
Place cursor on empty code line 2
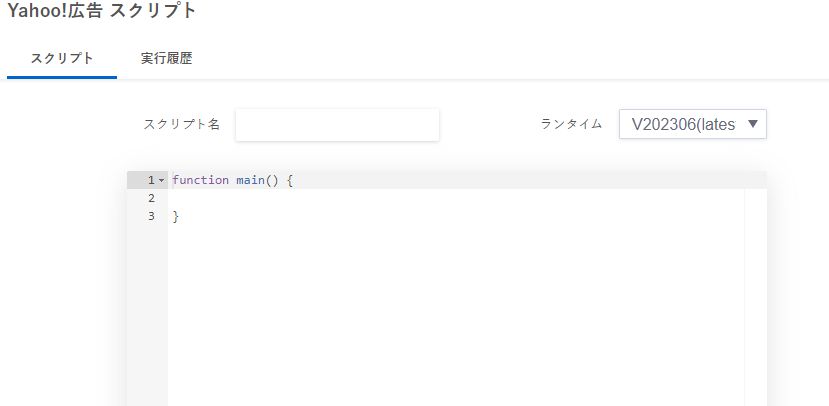tap(456, 198)
